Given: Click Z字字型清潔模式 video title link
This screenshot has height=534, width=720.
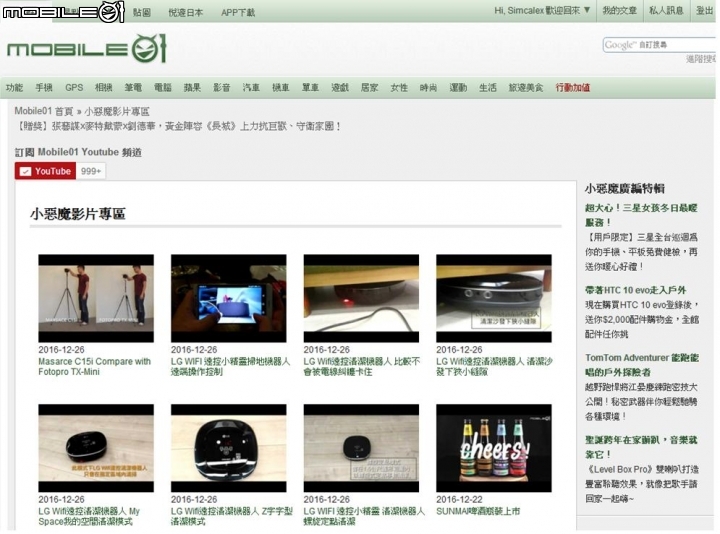Looking at the screenshot, I should click(x=232, y=516).
